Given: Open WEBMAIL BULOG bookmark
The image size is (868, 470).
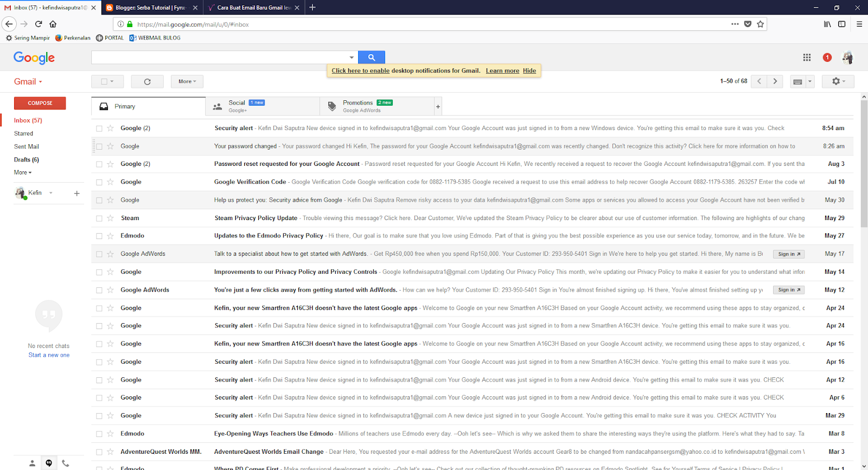Looking at the screenshot, I should point(155,38).
